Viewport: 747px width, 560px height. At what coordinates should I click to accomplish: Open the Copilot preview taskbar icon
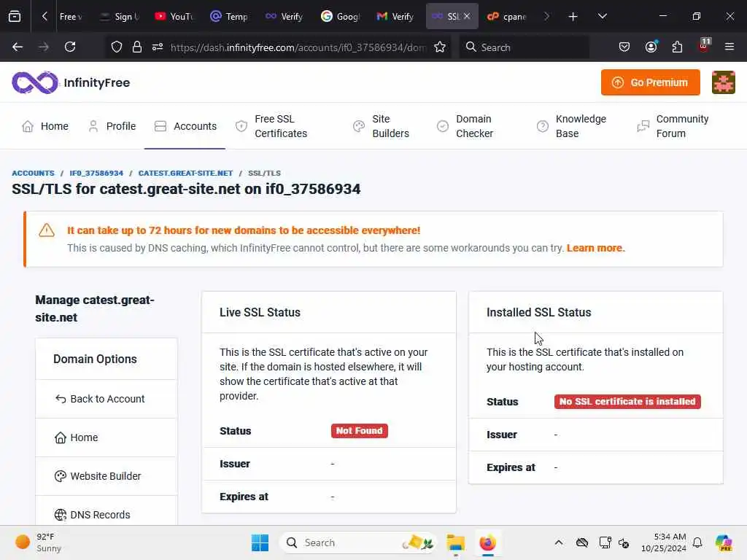[x=723, y=542]
